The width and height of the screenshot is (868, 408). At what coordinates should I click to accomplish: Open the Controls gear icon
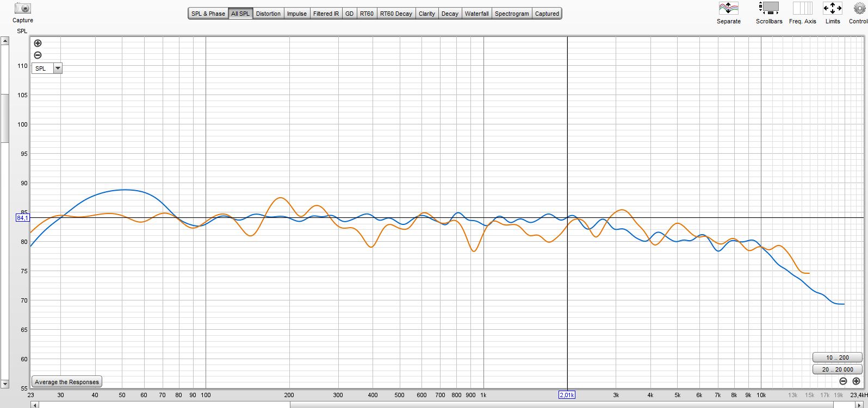click(859, 9)
